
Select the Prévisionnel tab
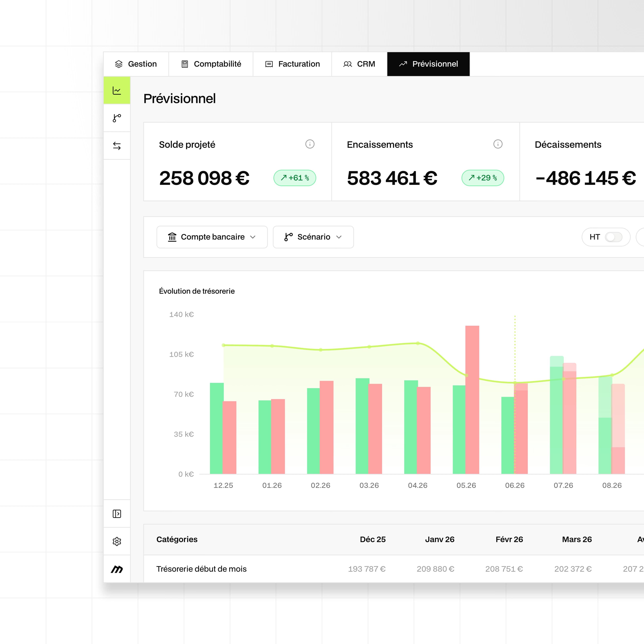(428, 64)
